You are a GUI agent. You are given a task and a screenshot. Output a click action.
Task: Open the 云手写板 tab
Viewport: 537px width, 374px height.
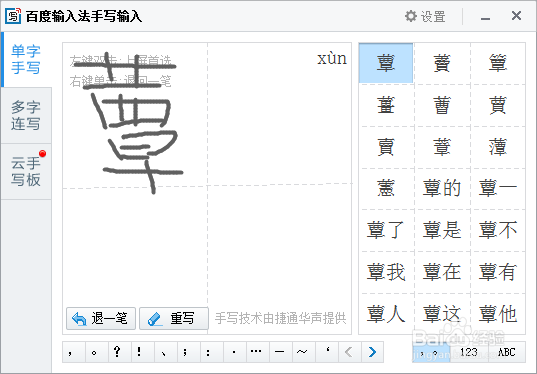26,172
